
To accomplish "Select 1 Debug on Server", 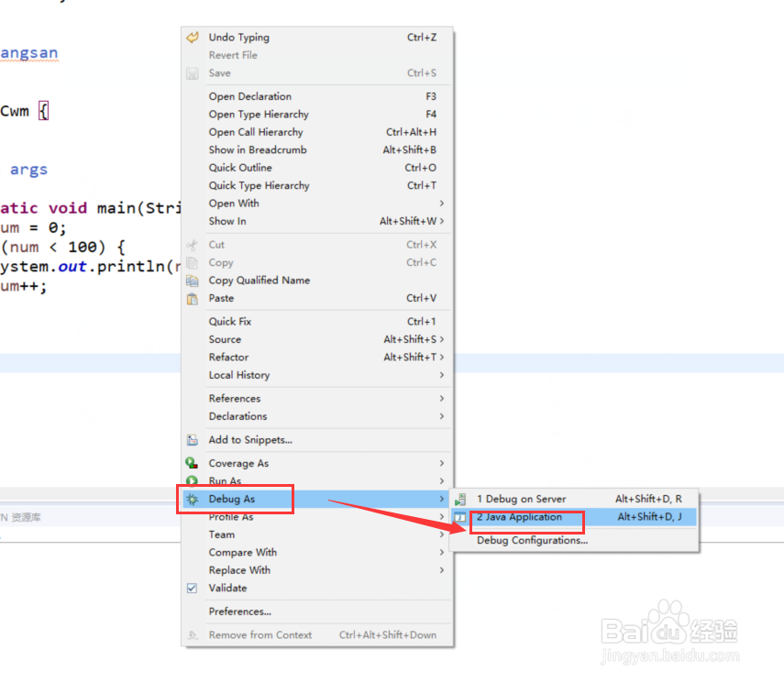I will tap(574, 499).
